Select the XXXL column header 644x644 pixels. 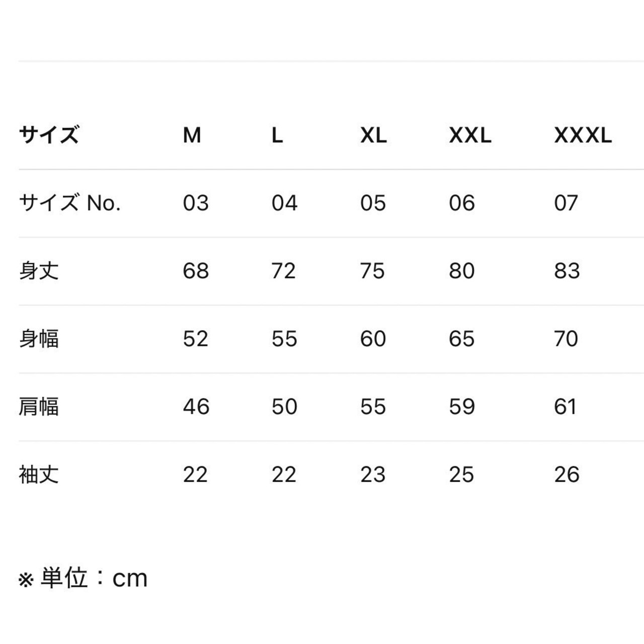(x=583, y=135)
